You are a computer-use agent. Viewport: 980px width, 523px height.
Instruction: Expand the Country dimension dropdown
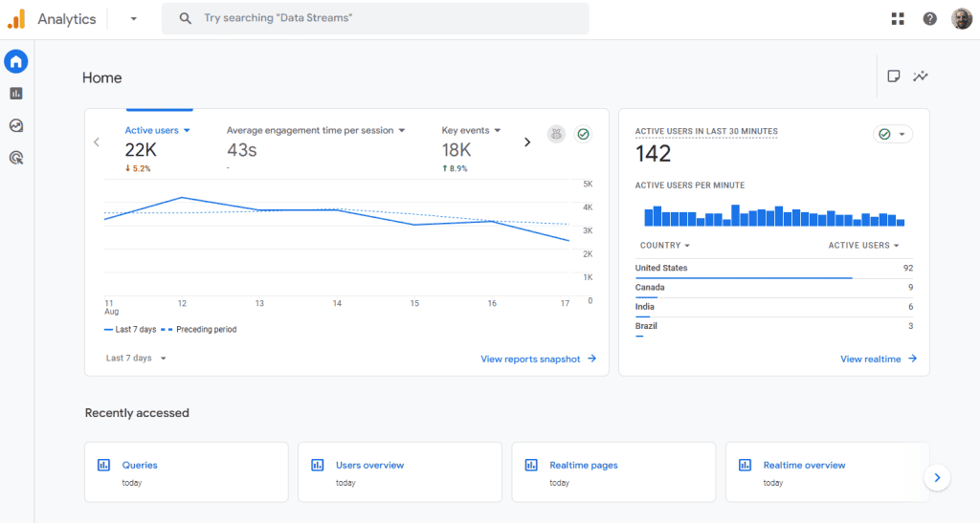pyautogui.click(x=665, y=246)
